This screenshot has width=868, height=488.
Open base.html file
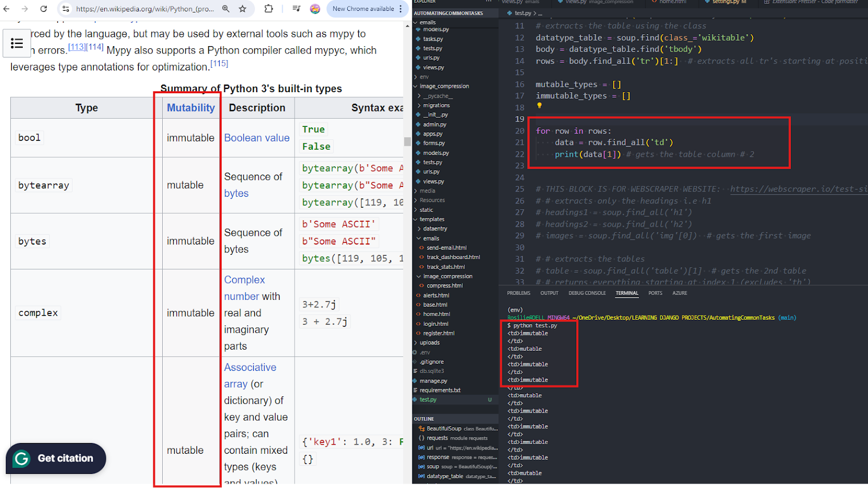tap(435, 305)
